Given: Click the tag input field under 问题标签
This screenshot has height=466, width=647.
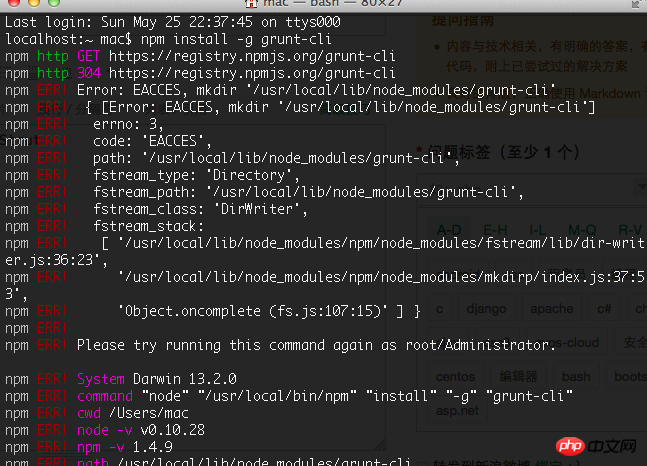Looking at the screenshot, I should (530, 189).
